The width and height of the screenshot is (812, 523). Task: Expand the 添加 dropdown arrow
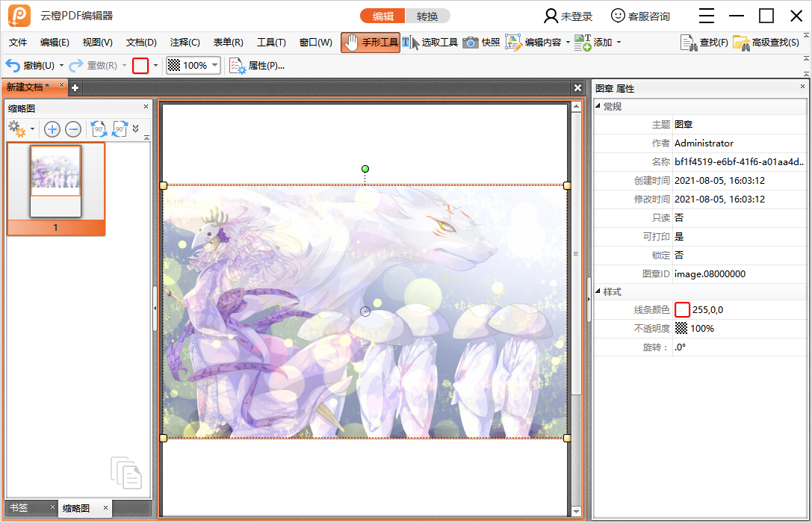tap(619, 43)
